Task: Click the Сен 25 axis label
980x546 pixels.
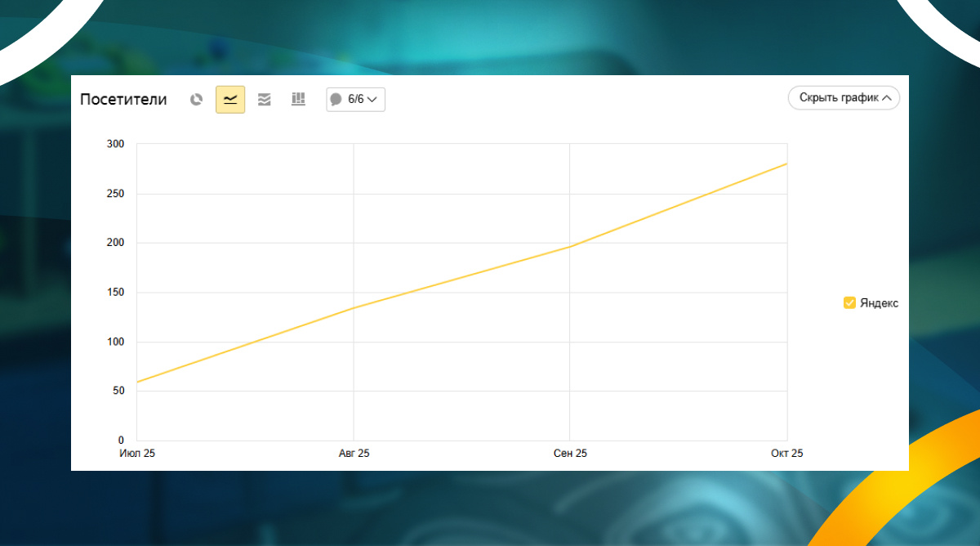Action: [570, 454]
